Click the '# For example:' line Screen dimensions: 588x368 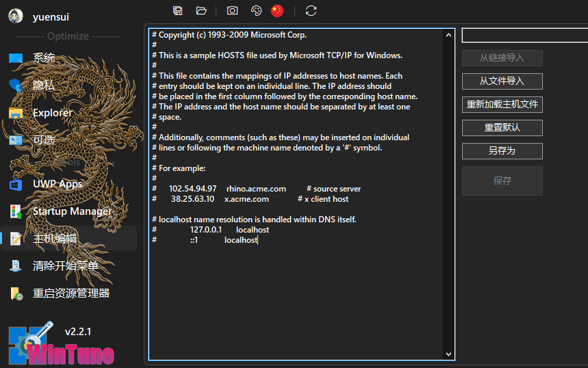179,168
